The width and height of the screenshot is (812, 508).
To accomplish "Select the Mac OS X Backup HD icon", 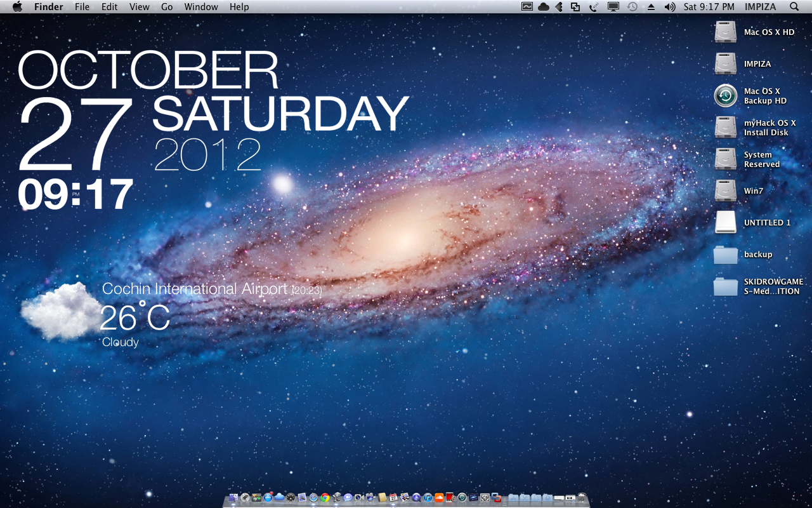I will 726,95.
